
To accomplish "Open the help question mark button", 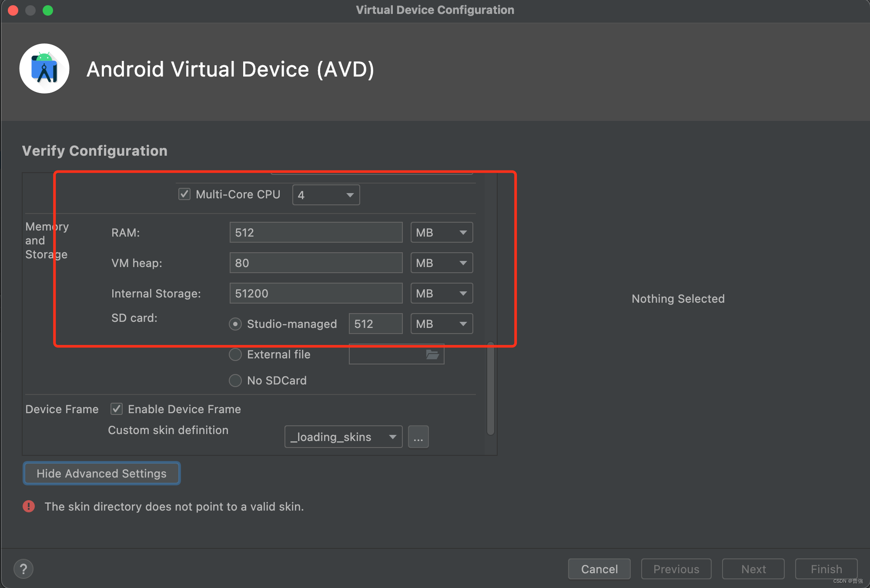I will (23, 569).
